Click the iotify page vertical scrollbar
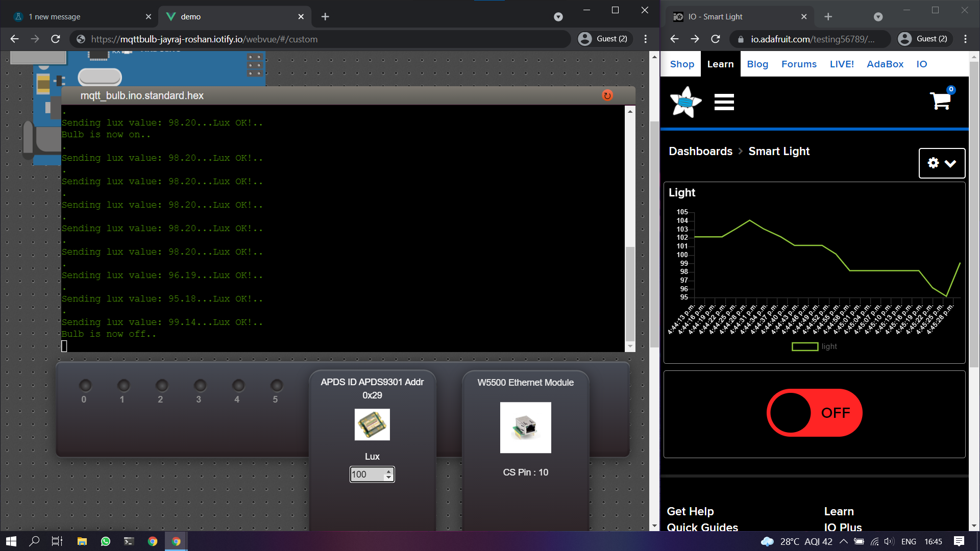 [x=654, y=235]
